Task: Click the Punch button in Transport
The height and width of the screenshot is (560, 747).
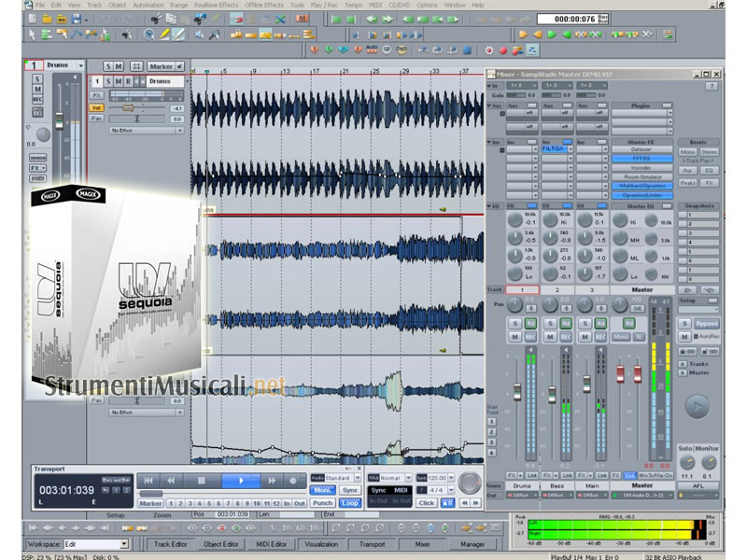Action: click(322, 503)
